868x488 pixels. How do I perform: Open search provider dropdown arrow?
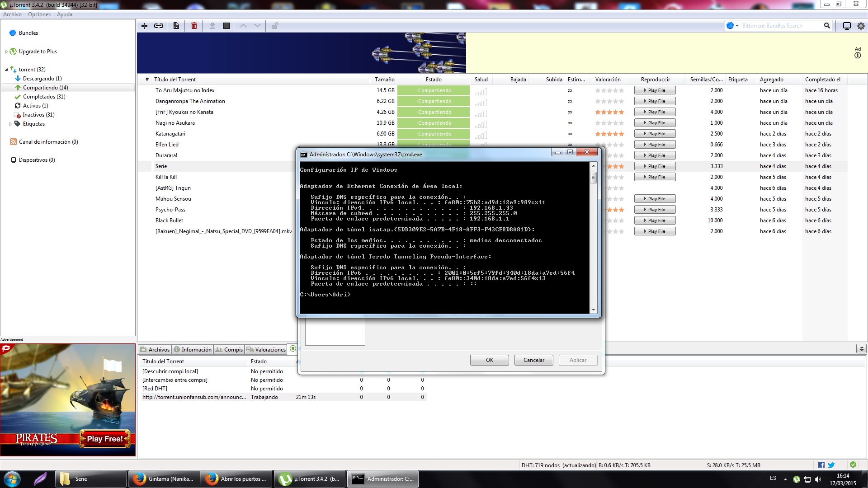[x=737, y=26]
